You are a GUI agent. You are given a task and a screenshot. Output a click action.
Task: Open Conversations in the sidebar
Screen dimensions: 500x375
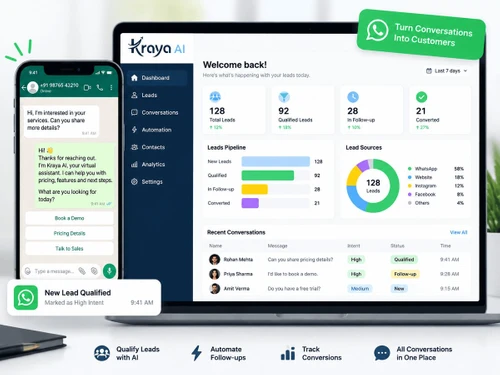(155, 113)
